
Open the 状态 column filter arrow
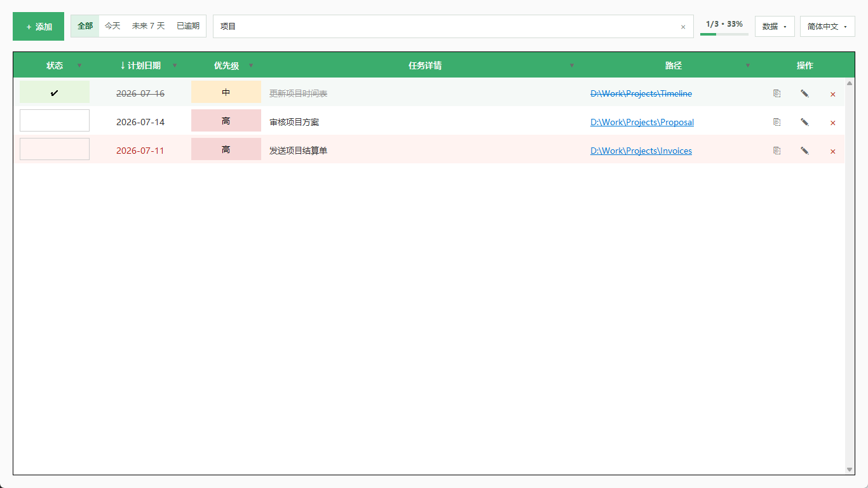pyautogui.click(x=79, y=65)
